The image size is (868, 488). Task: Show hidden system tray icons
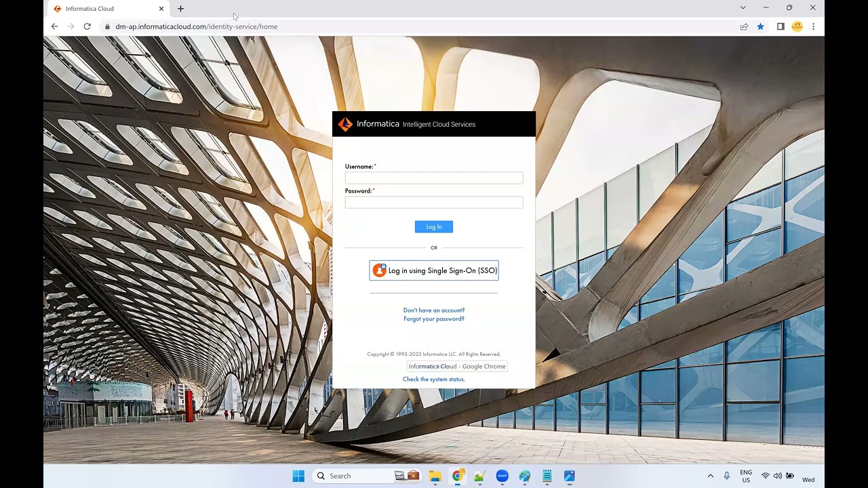710,476
